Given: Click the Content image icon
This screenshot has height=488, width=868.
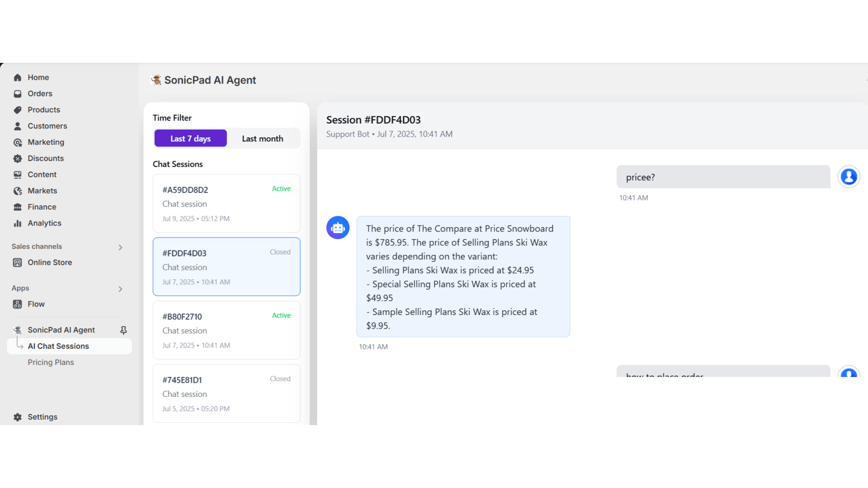Looking at the screenshot, I should (x=17, y=175).
